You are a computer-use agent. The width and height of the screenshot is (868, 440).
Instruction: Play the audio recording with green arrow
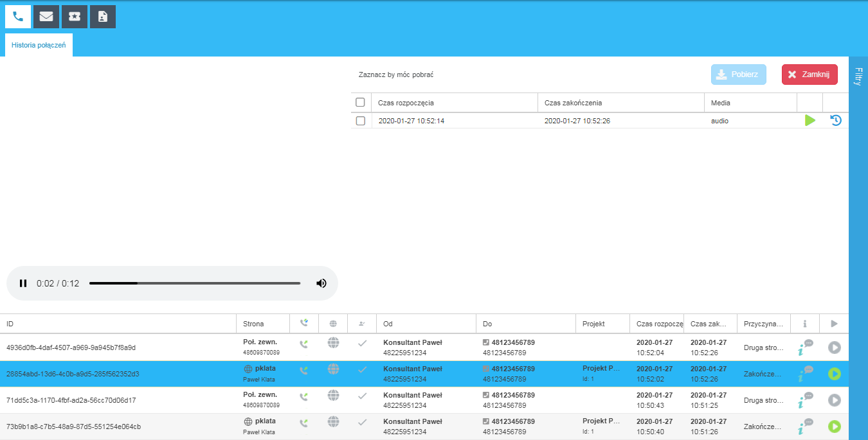pos(810,120)
